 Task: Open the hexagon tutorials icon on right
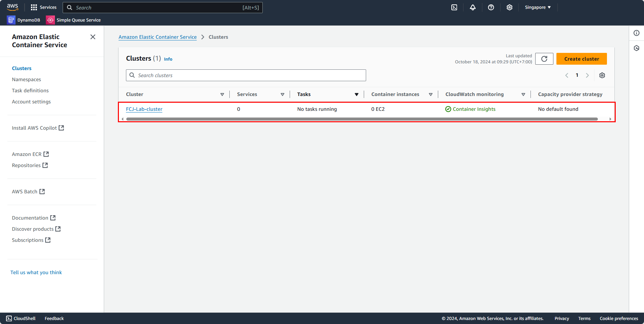637,48
